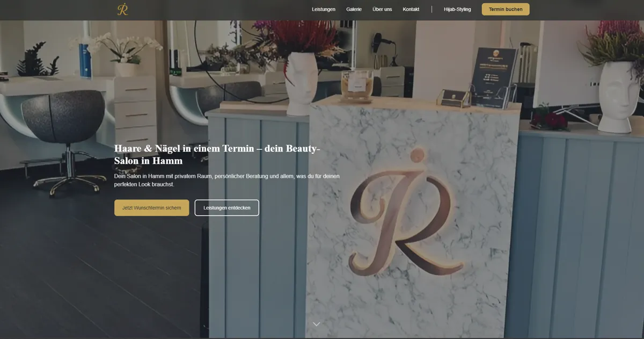Click the scroll-down chevron at bottom
This screenshot has width=644, height=339.
(317, 324)
